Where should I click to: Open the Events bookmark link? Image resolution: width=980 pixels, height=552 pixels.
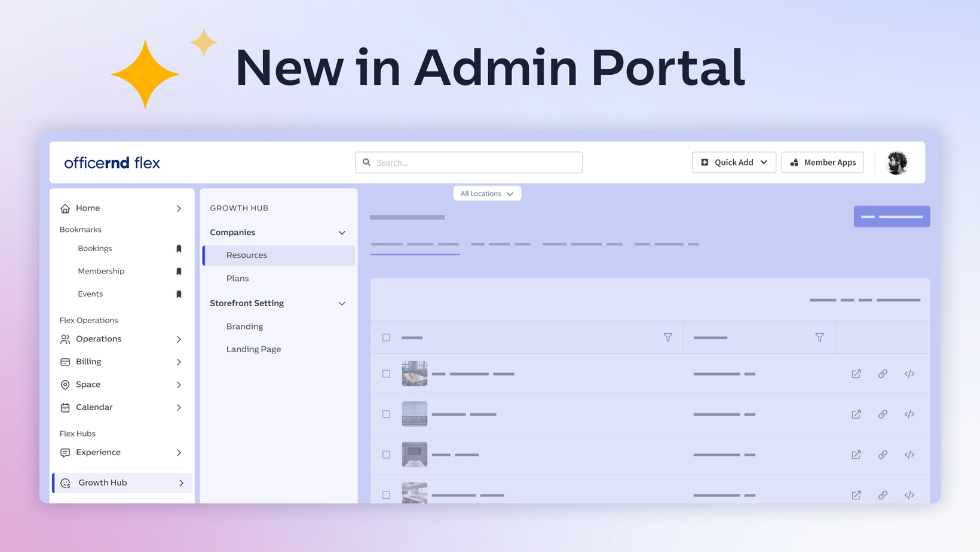tap(90, 294)
